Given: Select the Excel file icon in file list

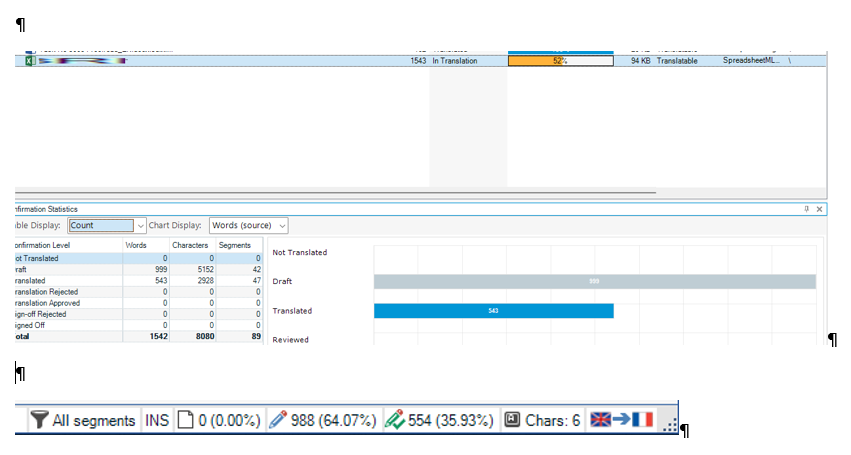Looking at the screenshot, I should coord(30,61).
